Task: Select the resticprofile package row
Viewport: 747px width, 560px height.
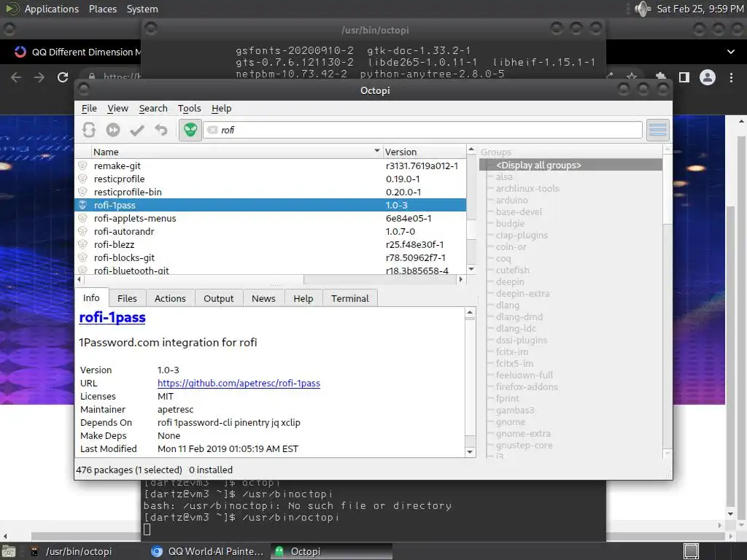Action: pos(271,179)
